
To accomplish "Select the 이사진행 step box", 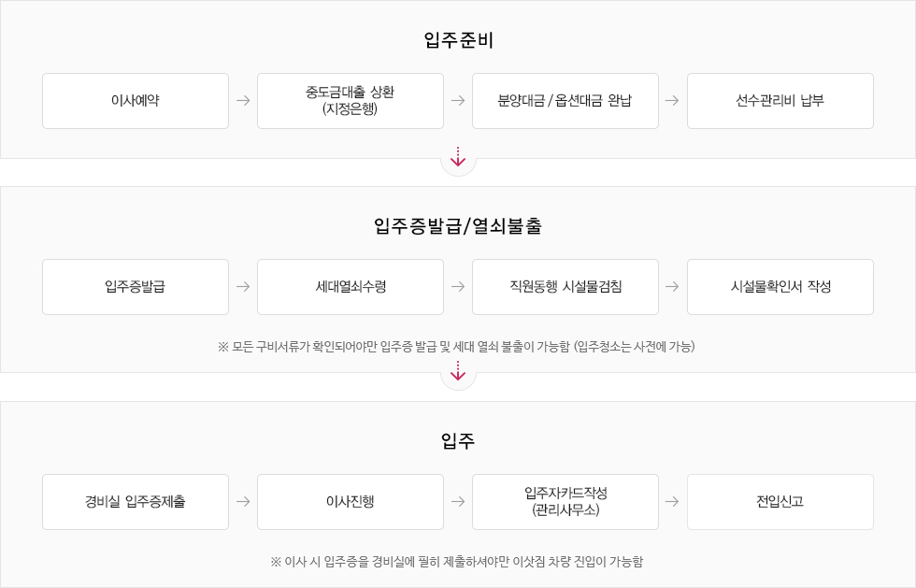I will (351, 502).
